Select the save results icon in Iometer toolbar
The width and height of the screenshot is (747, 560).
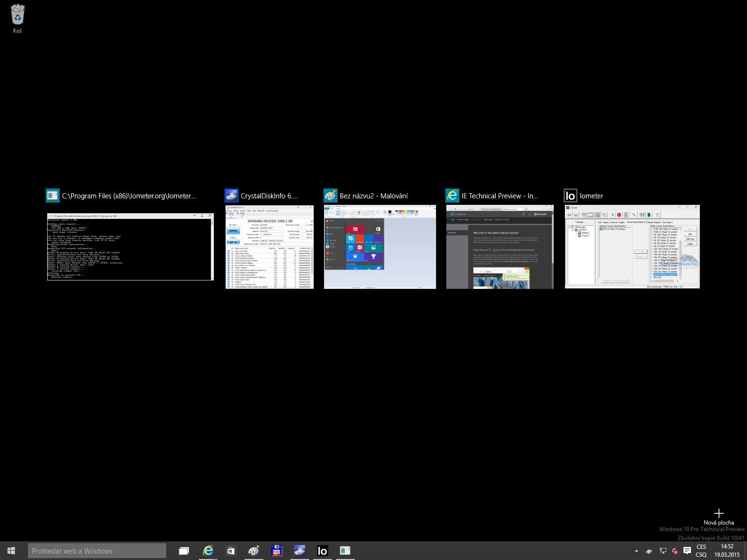pos(576,215)
